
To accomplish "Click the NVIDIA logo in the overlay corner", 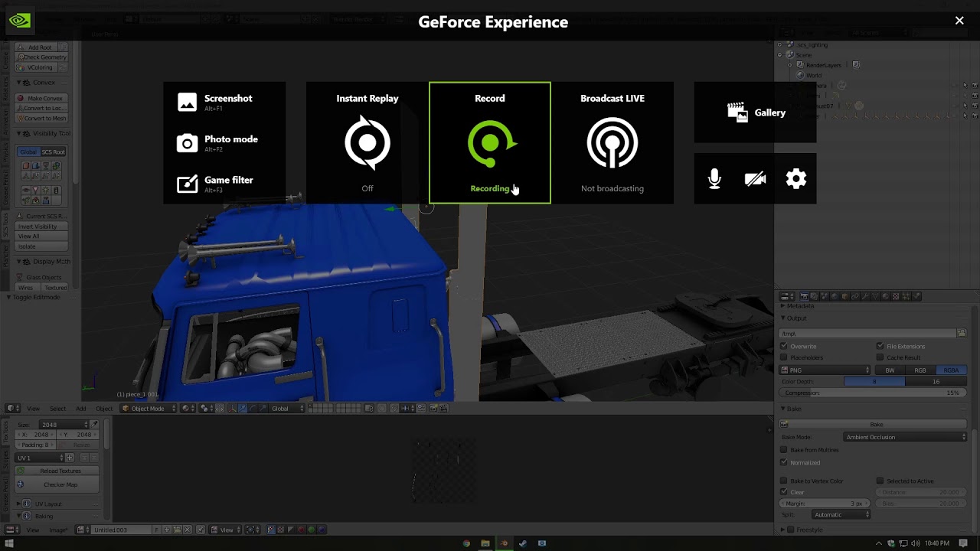I will pyautogui.click(x=20, y=21).
